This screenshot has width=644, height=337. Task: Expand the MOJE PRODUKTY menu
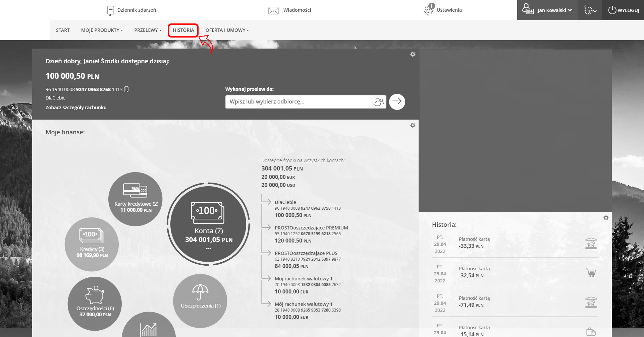[102, 30]
